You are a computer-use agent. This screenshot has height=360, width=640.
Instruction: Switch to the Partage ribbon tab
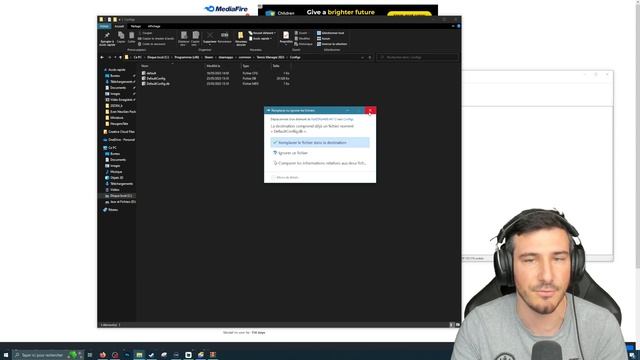136,26
